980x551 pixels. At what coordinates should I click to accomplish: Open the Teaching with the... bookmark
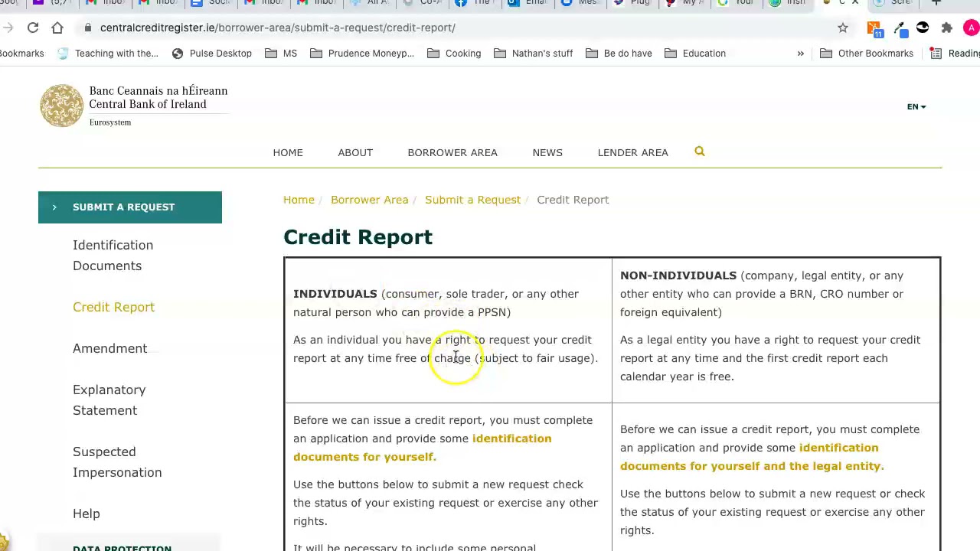click(x=108, y=54)
